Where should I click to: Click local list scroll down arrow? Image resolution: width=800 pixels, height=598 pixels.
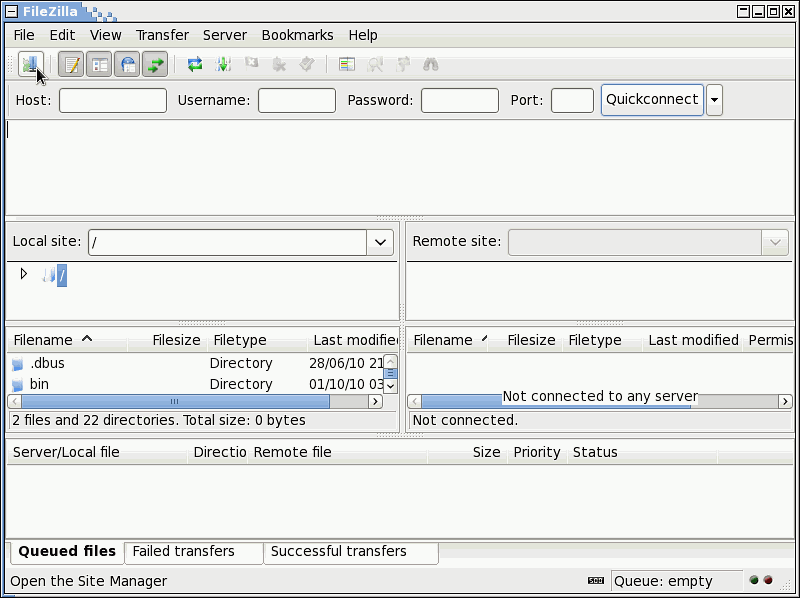click(390, 386)
